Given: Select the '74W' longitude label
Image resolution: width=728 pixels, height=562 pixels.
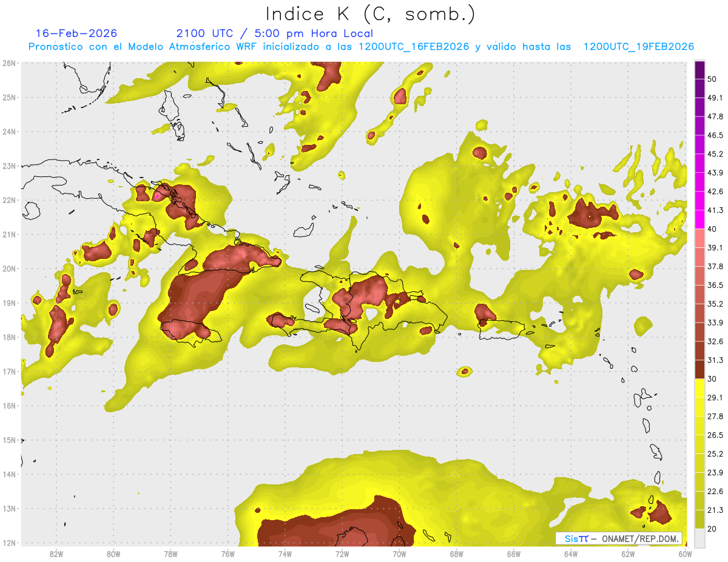Looking at the screenshot, I should [285, 554].
